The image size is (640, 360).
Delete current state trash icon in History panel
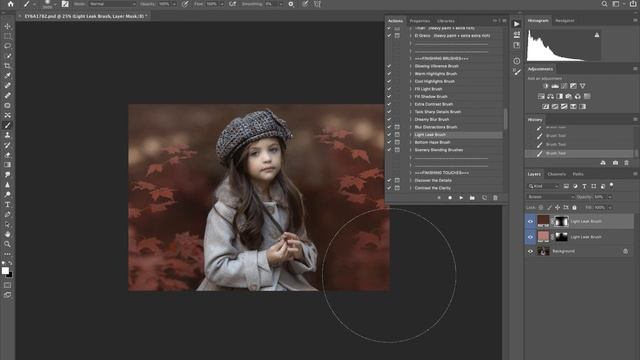(x=627, y=163)
